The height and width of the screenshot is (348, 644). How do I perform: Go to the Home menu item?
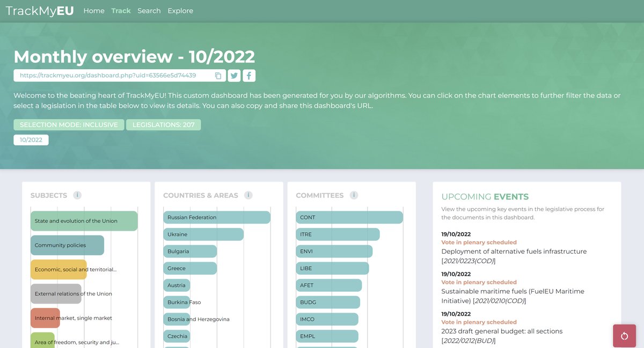94,11
